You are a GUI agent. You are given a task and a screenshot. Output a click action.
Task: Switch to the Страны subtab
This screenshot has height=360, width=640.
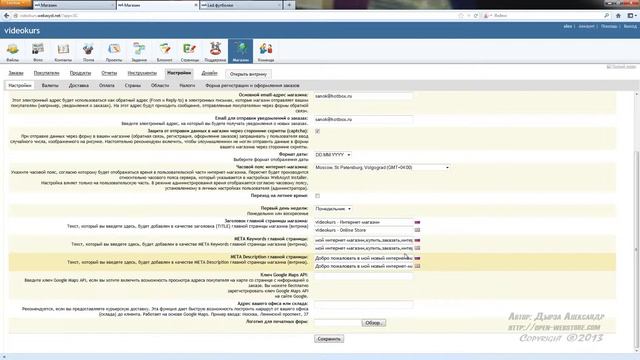coord(133,85)
